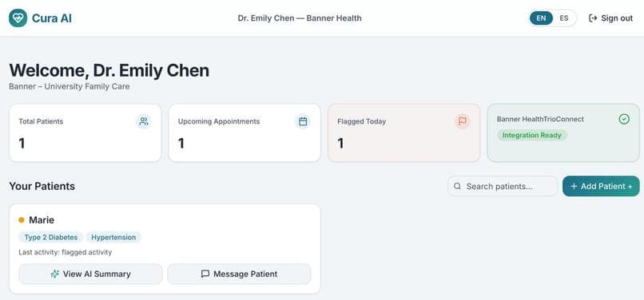Focus the Search patients field
Viewport: 644px width, 300px height.
tap(503, 187)
